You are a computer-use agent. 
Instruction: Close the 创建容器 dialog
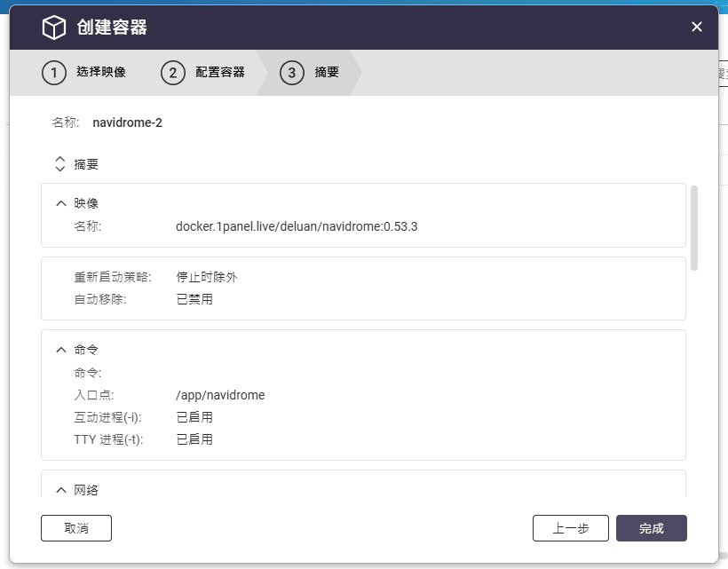point(696,27)
